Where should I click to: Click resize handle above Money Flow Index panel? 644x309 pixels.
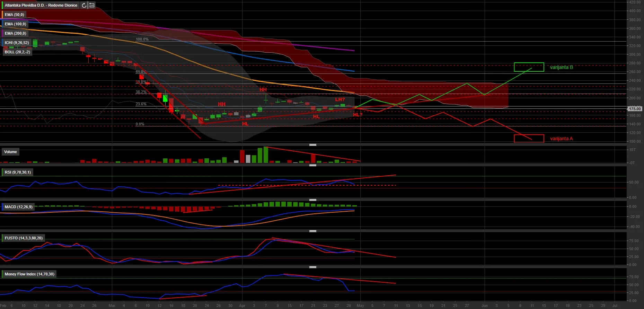pos(313,267)
